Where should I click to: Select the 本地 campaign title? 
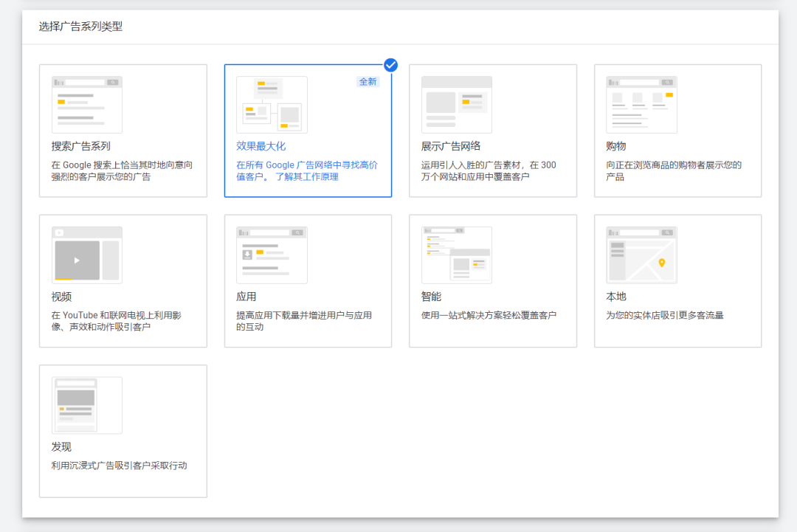[615, 297]
